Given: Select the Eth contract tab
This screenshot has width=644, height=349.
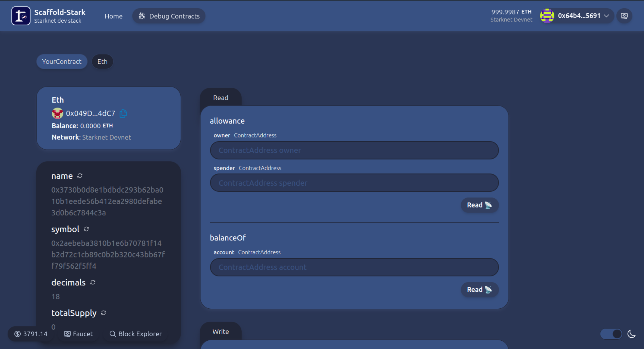Looking at the screenshot, I should [x=102, y=61].
